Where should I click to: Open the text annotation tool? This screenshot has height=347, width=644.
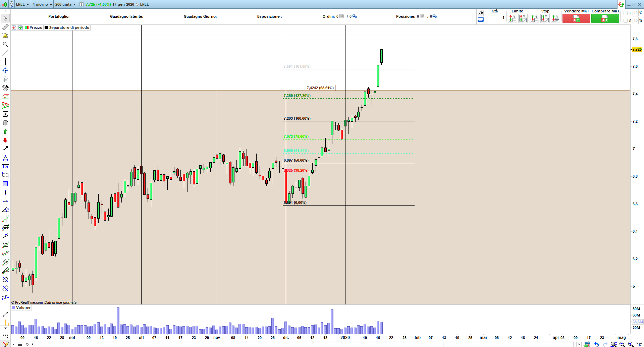tap(5, 114)
